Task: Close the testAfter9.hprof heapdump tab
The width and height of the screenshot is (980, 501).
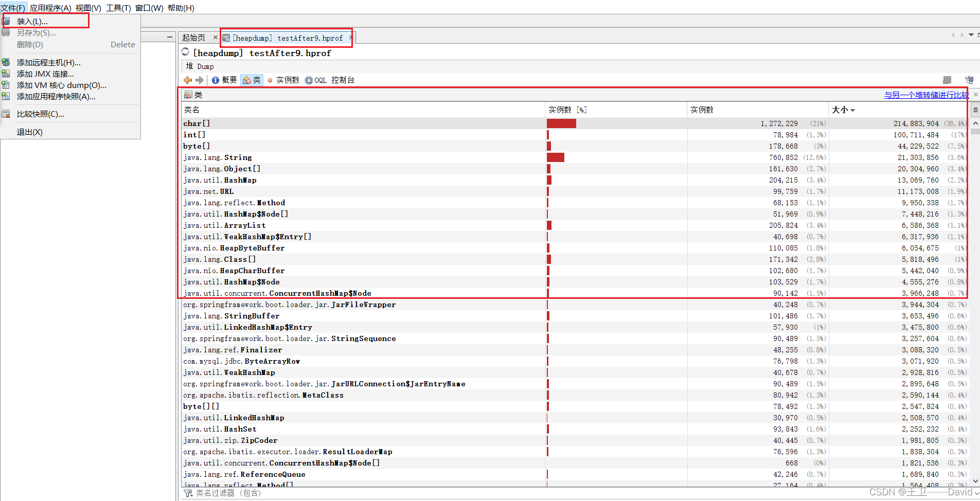Action: [351, 38]
